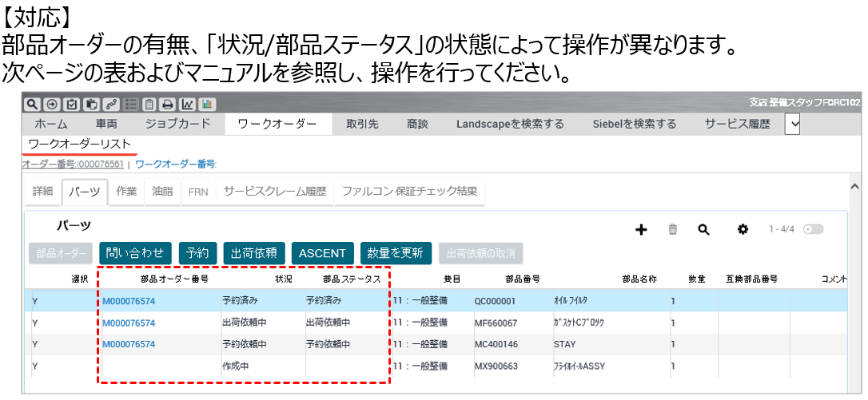
Task: Click the print icon in top toolbar
Action: pyautogui.click(x=169, y=104)
